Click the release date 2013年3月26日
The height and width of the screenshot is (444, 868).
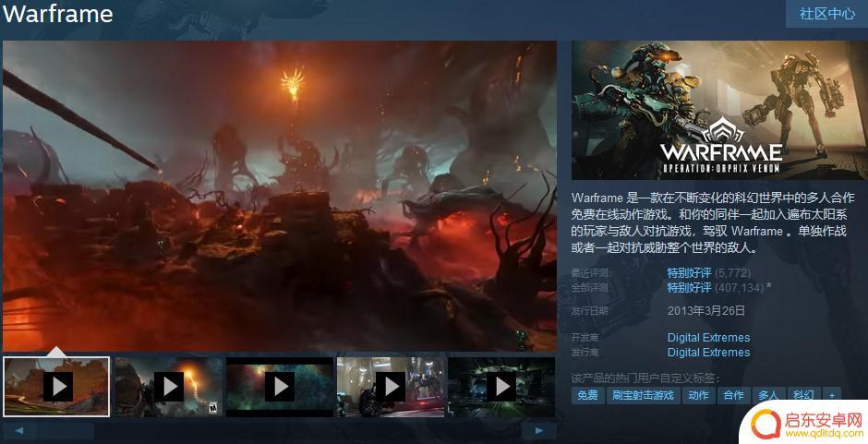[705, 310]
